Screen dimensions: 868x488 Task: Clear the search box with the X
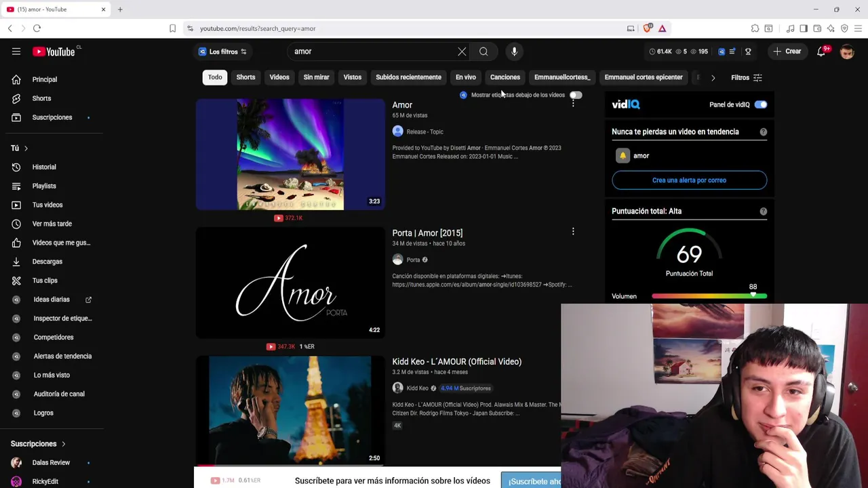pyautogui.click(x=462, y=52)
